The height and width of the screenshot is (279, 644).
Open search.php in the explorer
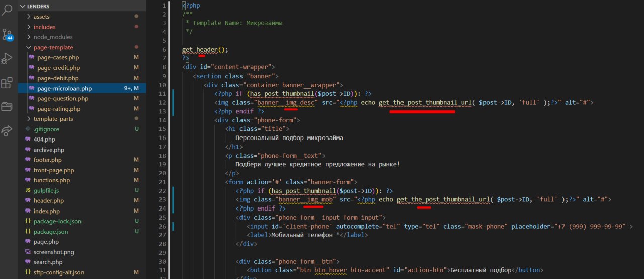click(82, 262)
